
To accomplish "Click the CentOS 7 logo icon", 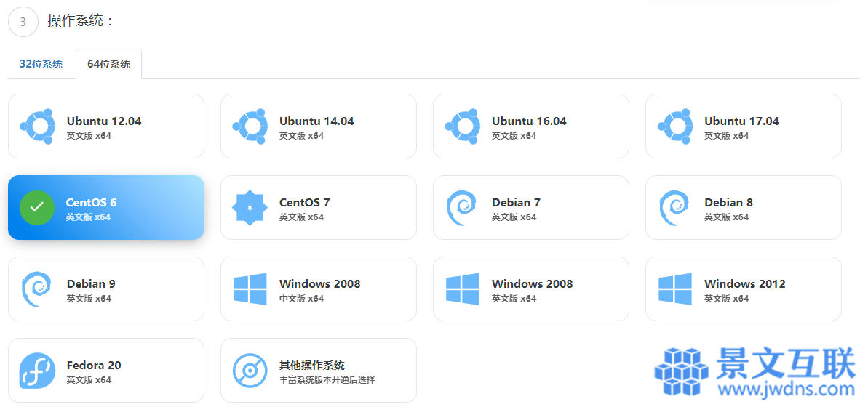I will coord(250,208).
